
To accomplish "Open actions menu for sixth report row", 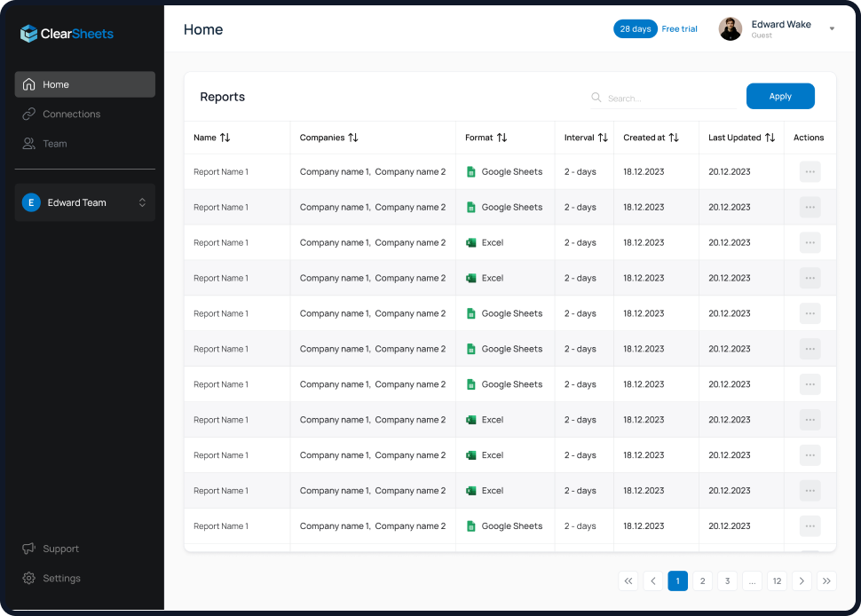I will 810,349.
